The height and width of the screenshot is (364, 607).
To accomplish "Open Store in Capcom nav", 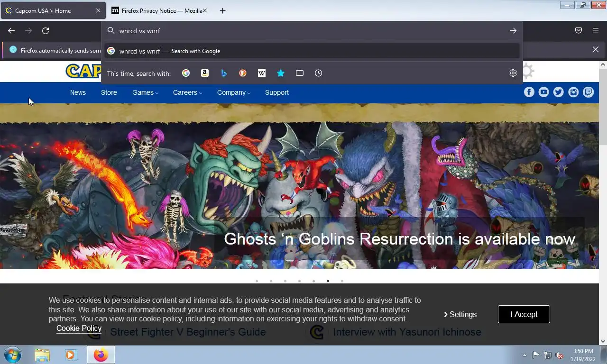I will point(109,92).
